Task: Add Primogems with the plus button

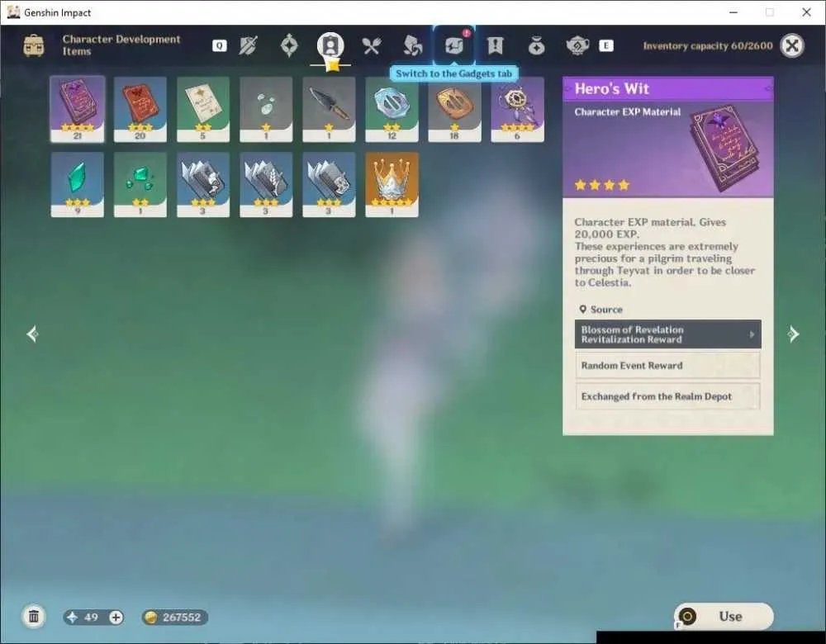Action: [x=116, y=617]
